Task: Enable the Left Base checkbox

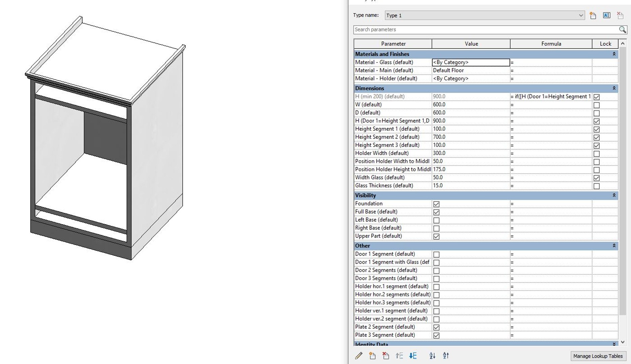Action: (437, 220)
